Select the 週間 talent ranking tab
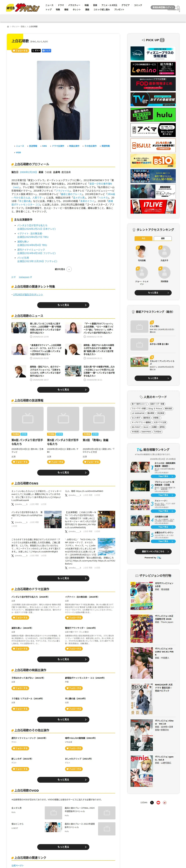The image size is (186, 868). (163, 238)
